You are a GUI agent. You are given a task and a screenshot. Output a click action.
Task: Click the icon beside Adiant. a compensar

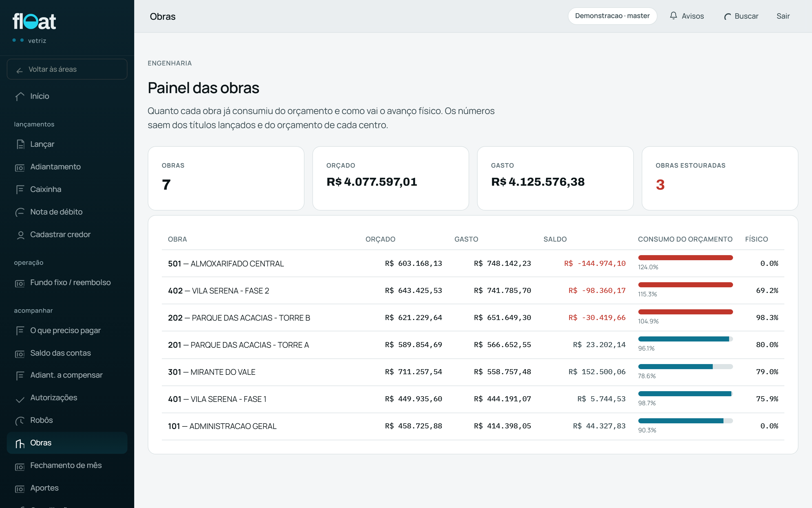click(x=20, y=376)
